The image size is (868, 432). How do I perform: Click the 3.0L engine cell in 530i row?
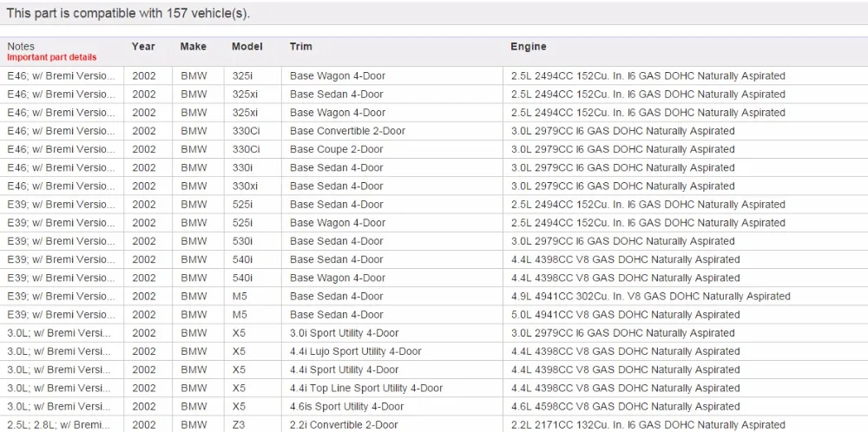tap(622, 241)
